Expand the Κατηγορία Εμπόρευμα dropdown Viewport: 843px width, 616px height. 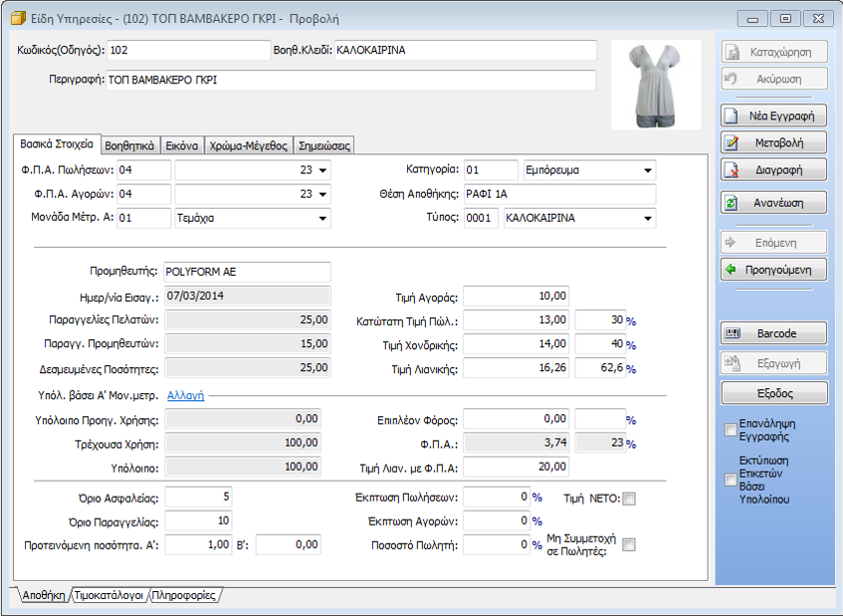pyautogui.click(x=648, y=170)
